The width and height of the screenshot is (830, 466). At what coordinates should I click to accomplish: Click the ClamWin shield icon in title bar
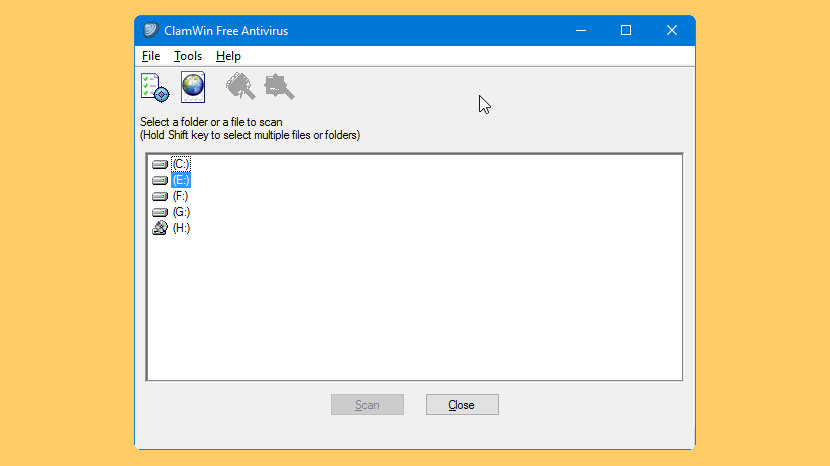click(x=150, y=30)
